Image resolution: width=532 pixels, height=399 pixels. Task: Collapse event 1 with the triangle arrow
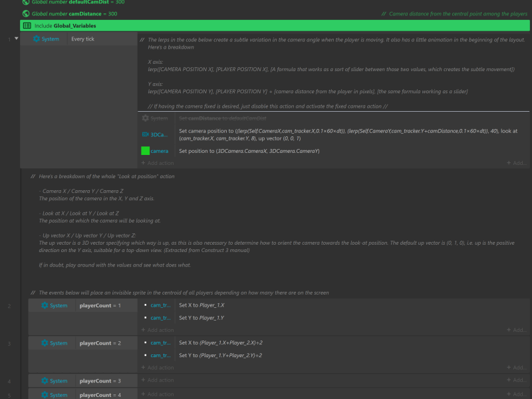pos(16,39)
